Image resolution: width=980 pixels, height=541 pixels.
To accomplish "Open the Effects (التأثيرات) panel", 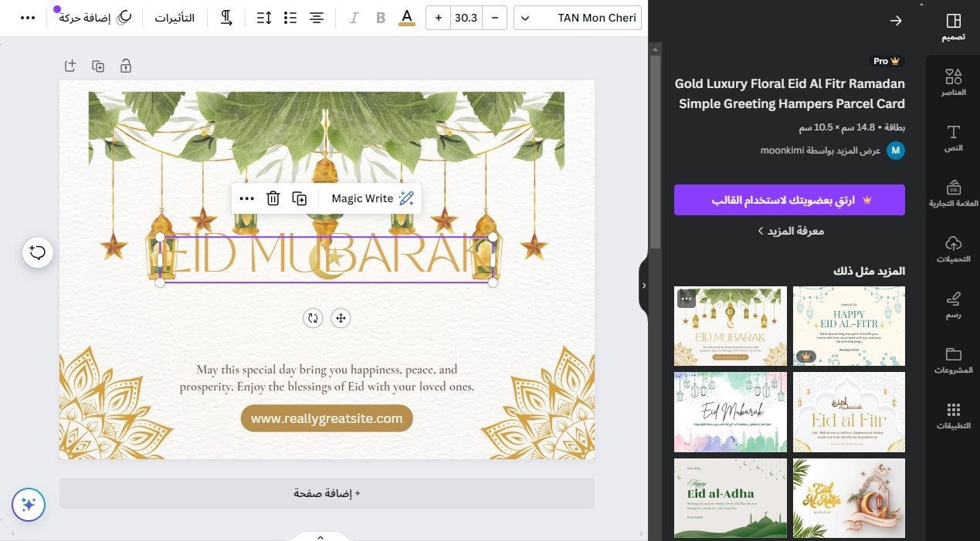I will [175, 18].
